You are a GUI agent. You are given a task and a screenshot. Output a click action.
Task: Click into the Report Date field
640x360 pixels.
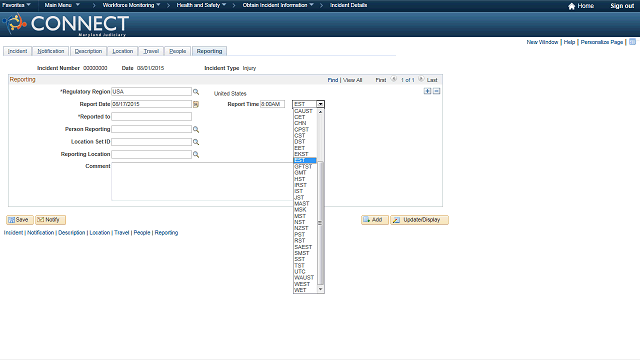click(151, 104)
